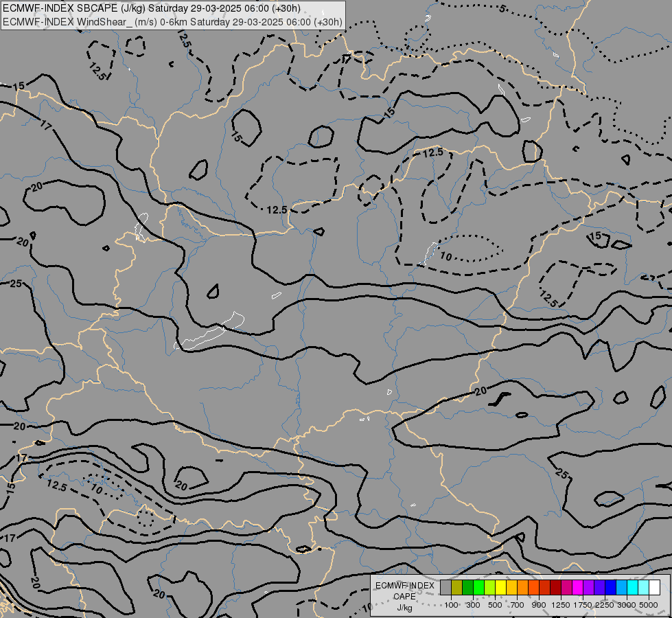Screen dimensions: 672x618
Task: Select the bright green legend swatch
Action: (478, 587)
